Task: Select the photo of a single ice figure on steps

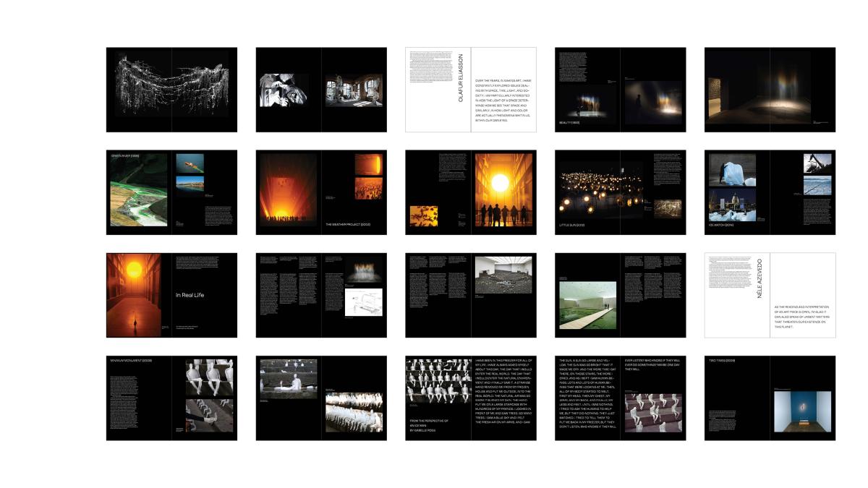Action: (289, 377)
